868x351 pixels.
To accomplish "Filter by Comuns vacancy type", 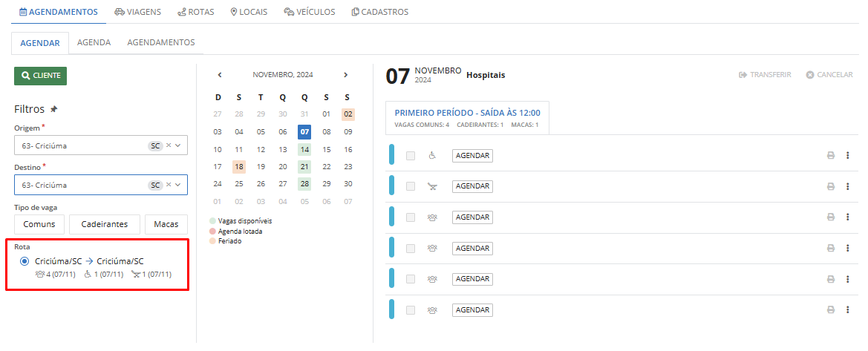I will [39, 224].
